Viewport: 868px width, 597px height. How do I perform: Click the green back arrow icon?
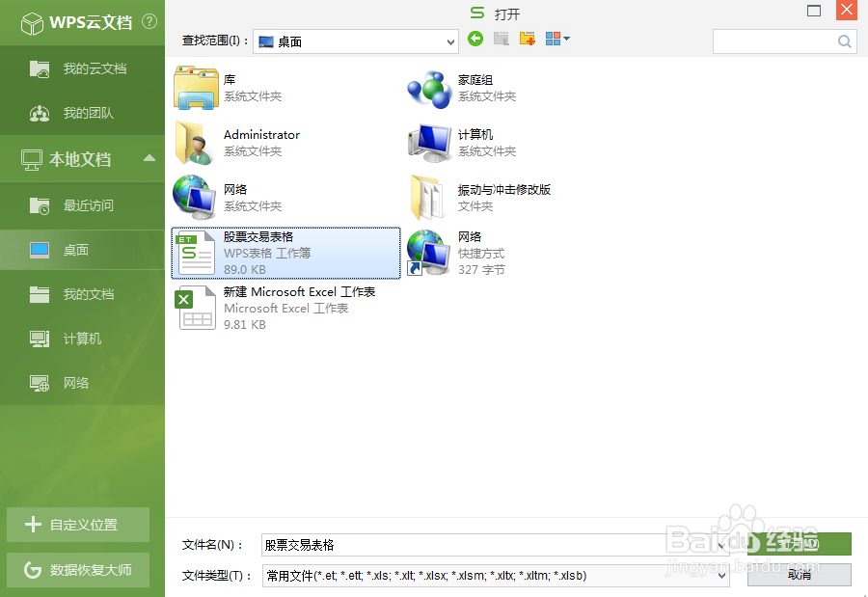[x=475, y=39]
